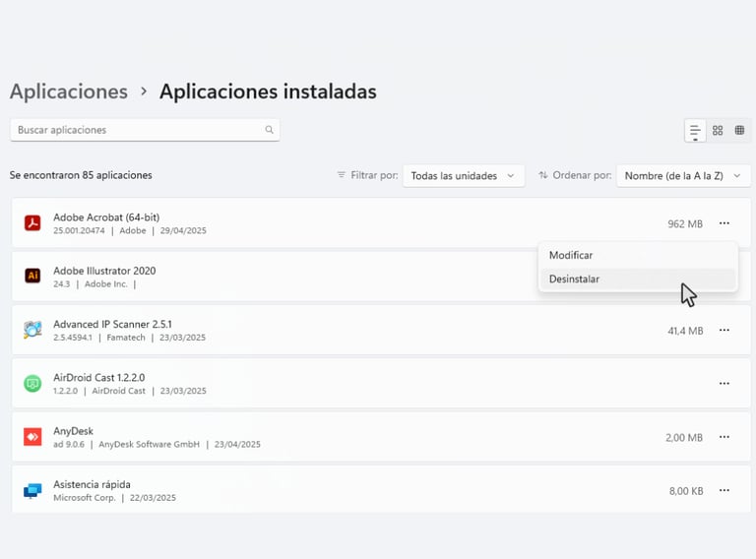
Task: Click the AnyDesk Software GmbH publisher text
Action: 149,444
